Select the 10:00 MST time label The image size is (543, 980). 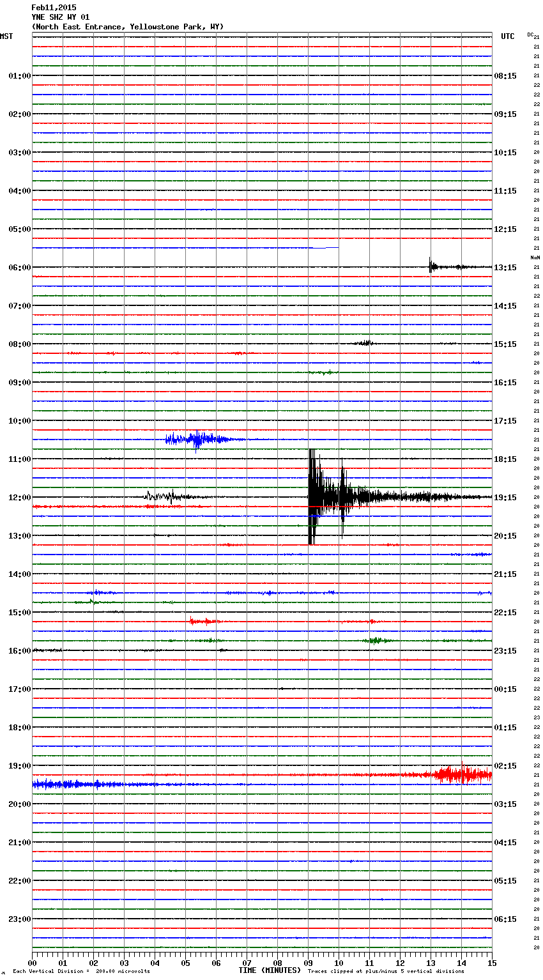click(20, 421)
